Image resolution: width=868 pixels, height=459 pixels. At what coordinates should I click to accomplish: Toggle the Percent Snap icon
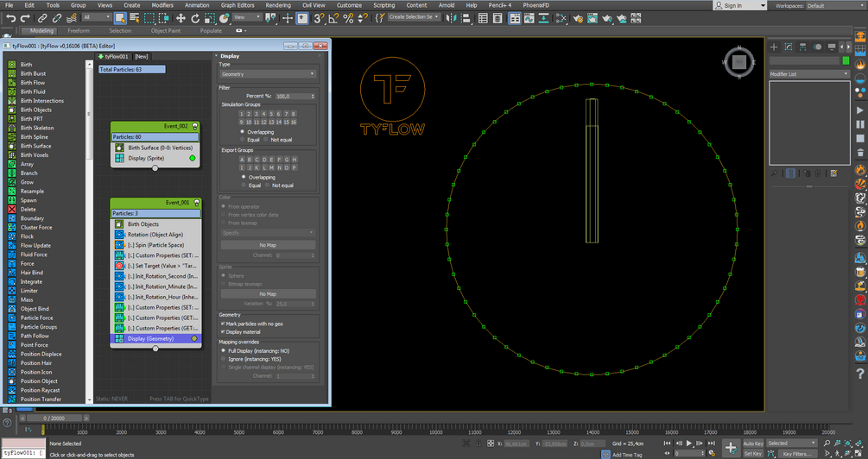click(x=348, y=18)
